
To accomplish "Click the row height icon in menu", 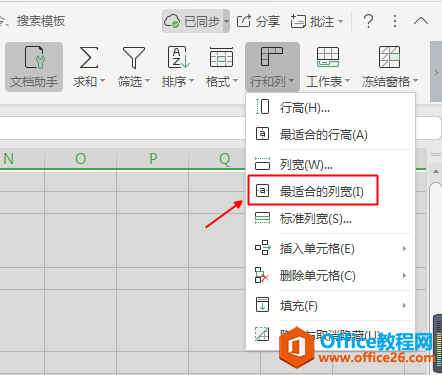I will point(263,107).
